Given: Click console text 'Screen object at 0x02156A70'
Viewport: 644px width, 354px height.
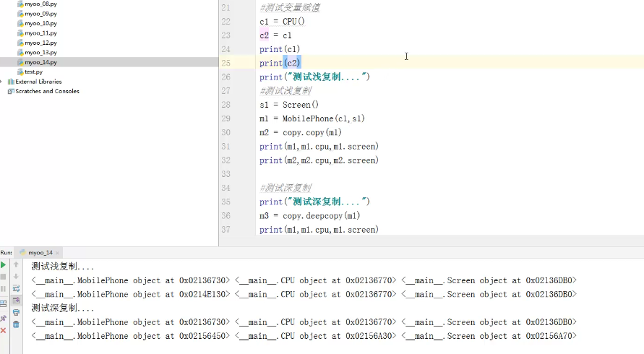Looking at the screenshot, I should coord(510,336).
